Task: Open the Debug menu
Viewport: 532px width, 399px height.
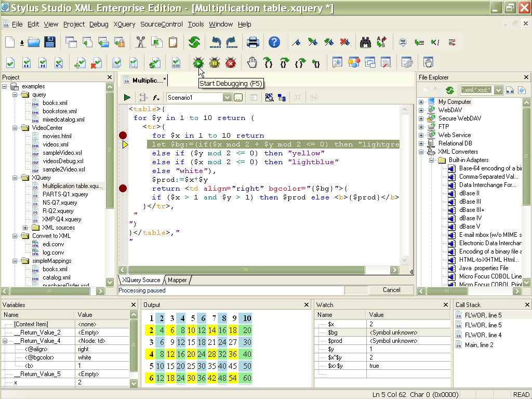Action: [99, 24]
